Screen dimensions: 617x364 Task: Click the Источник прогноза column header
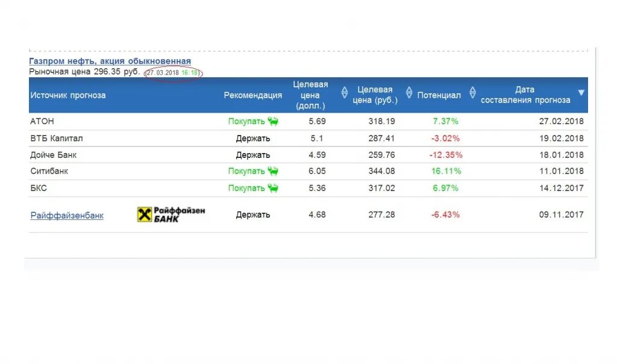point(67,95)
